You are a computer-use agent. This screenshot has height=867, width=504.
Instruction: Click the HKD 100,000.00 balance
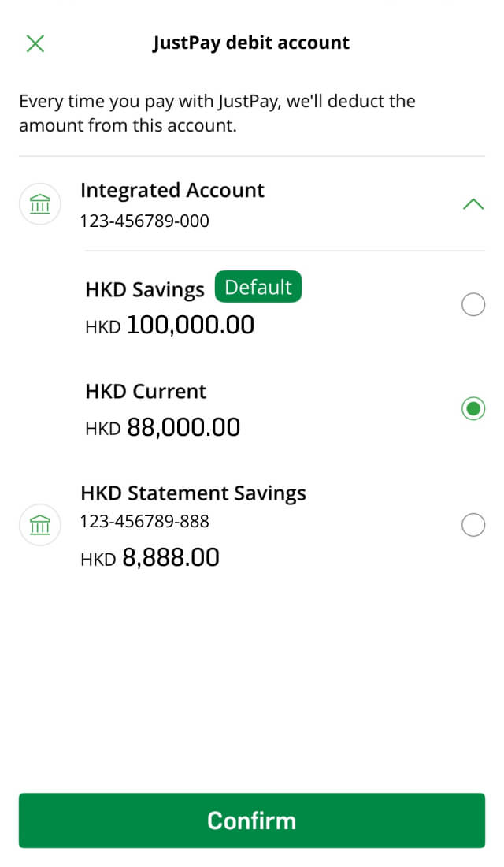point(169,325)
